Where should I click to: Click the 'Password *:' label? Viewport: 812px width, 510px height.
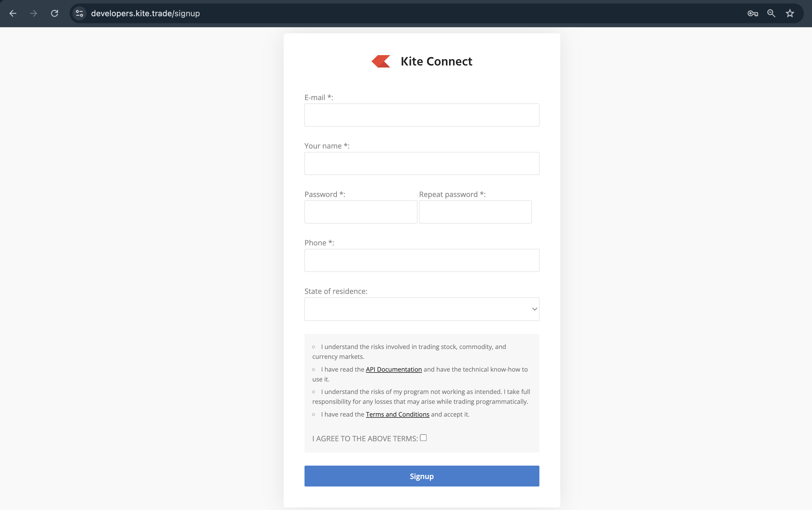click(325, 194)
